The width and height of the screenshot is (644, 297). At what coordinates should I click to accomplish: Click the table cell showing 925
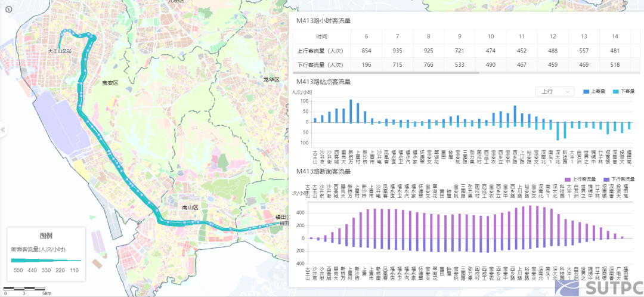[x=428, y=51]
